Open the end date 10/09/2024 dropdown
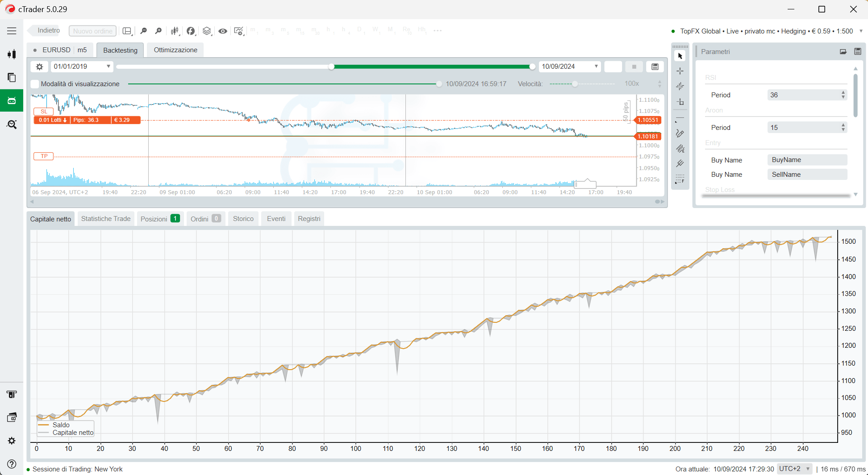Viewport: 868px width, 475px height. point(570,67)
